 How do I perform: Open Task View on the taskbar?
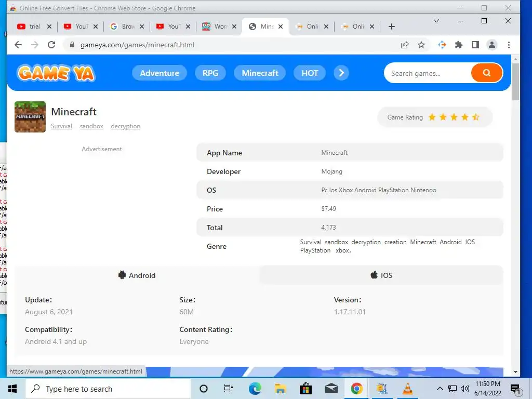(229, 389)
